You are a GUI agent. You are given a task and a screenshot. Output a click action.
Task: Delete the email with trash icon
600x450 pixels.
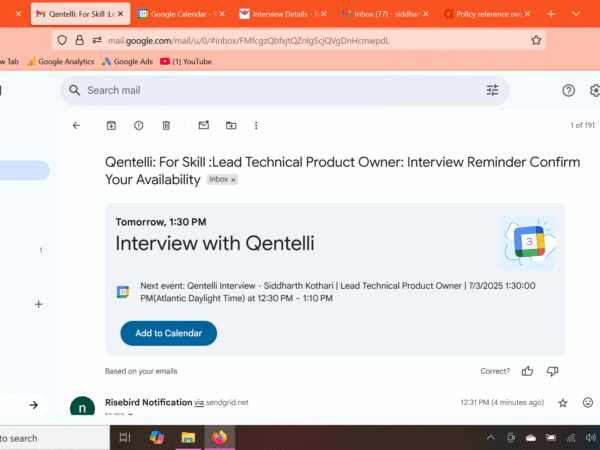coord(166,126)
